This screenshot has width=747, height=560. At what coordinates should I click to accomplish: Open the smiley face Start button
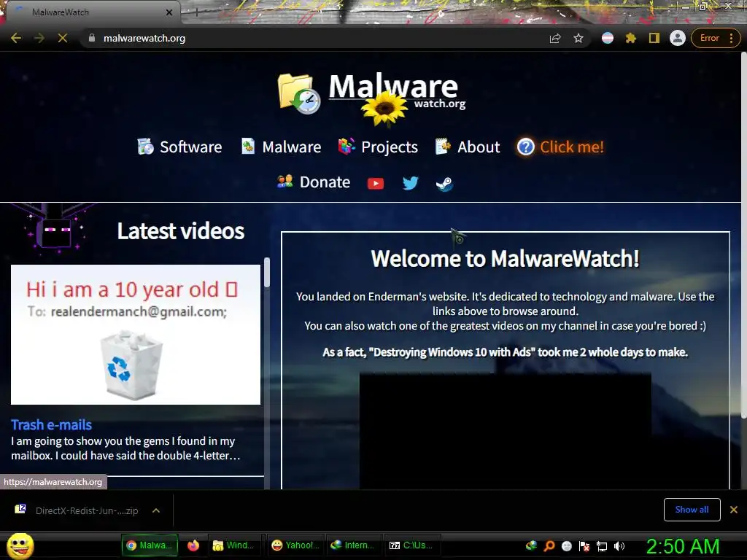point(20,545)
